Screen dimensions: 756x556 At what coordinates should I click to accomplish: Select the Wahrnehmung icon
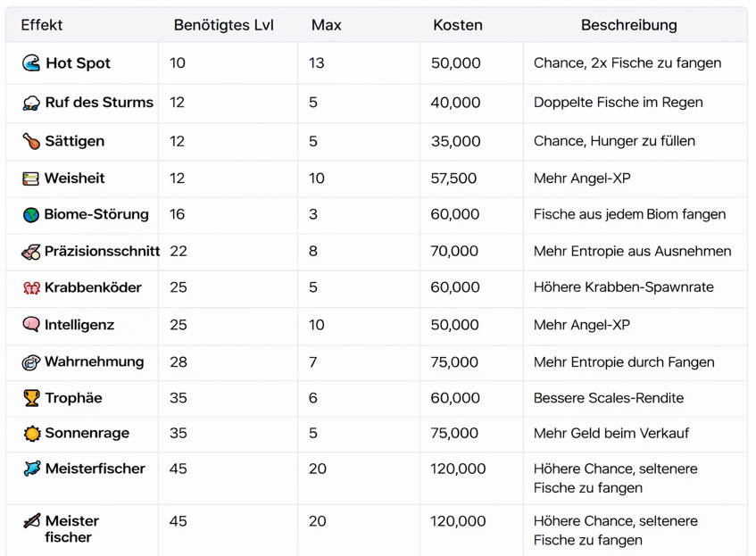point(31,362)
